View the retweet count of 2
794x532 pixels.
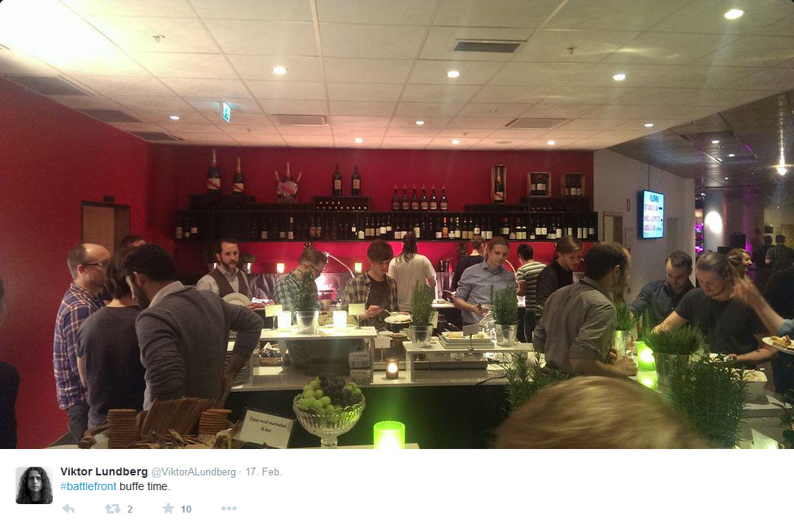[129, 510]
